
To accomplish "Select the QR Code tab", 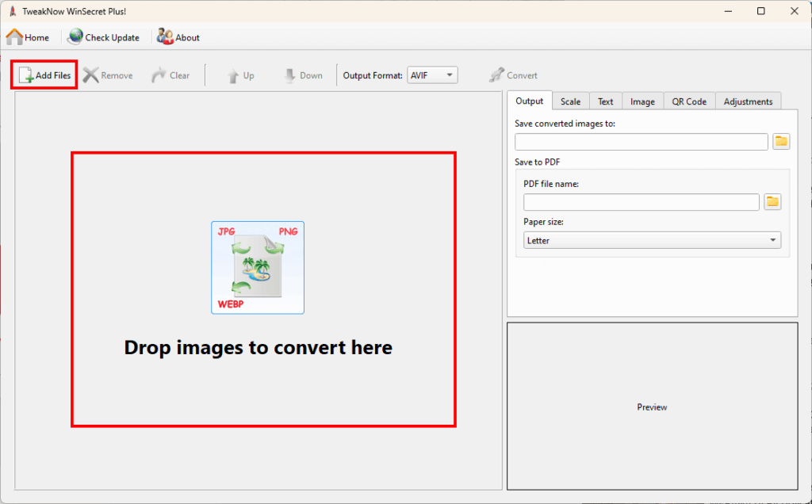I will point(689,101).
